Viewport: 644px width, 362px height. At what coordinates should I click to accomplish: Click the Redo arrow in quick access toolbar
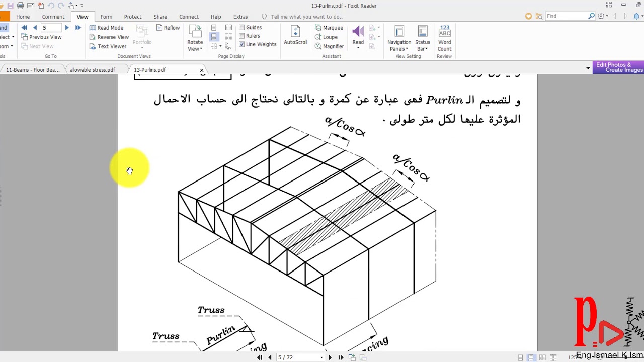pyautogui.click(x=61, y=6)
